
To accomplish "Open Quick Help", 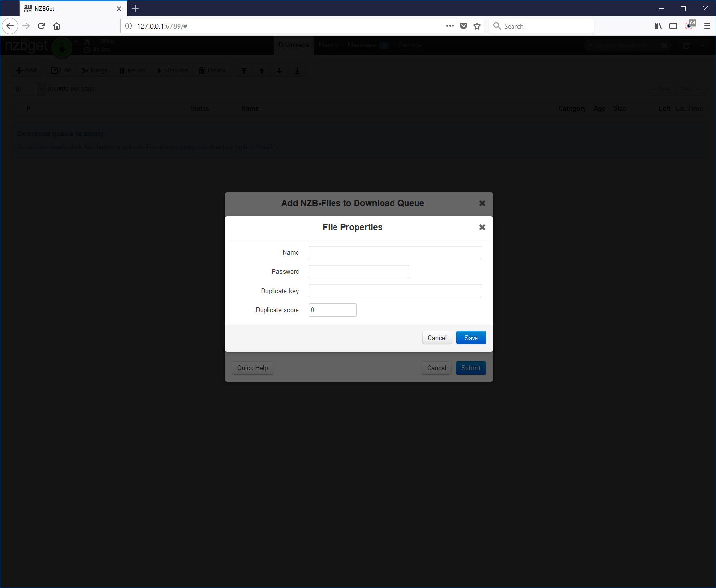I will tap(252, 368).
